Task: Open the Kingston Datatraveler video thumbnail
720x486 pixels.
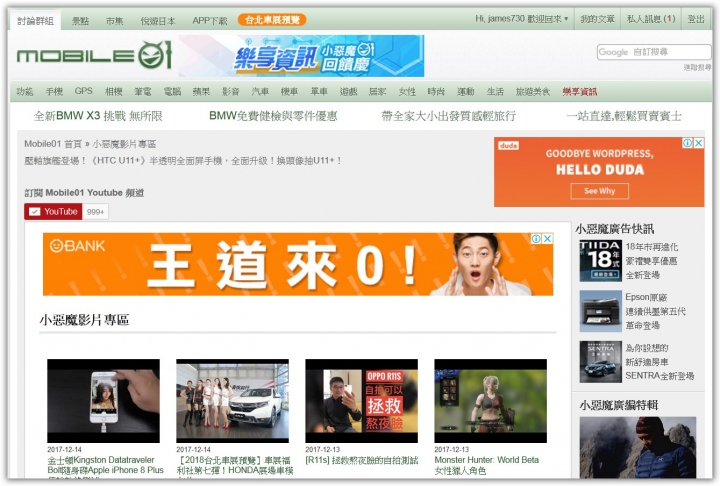Action: coord(103,401)
